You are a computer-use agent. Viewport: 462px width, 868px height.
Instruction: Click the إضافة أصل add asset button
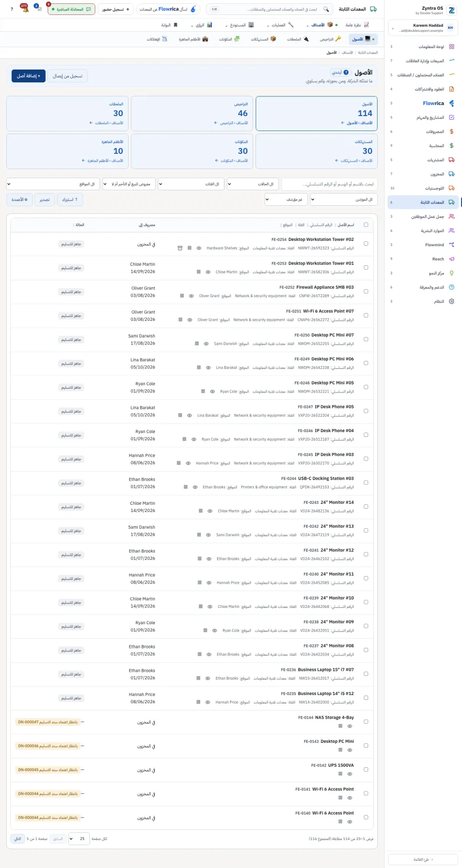[x=28, y=76]
